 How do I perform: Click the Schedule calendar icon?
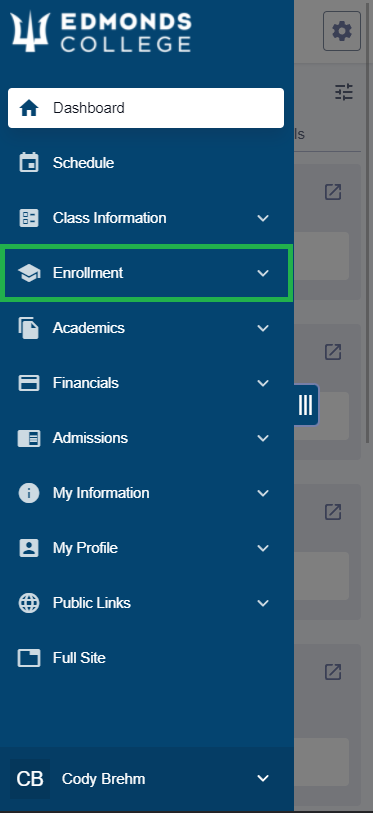pos(29,162)
